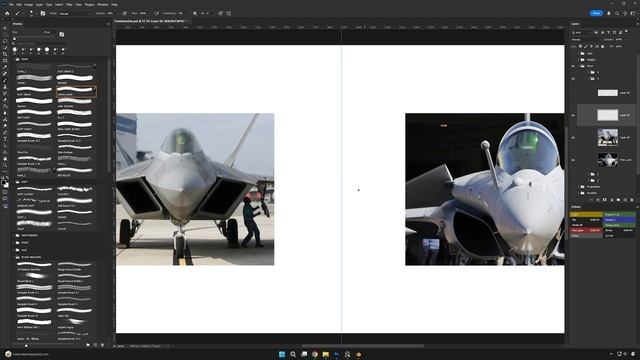Select the highlighted brush preset in Brushes panel

pos(76,91)
